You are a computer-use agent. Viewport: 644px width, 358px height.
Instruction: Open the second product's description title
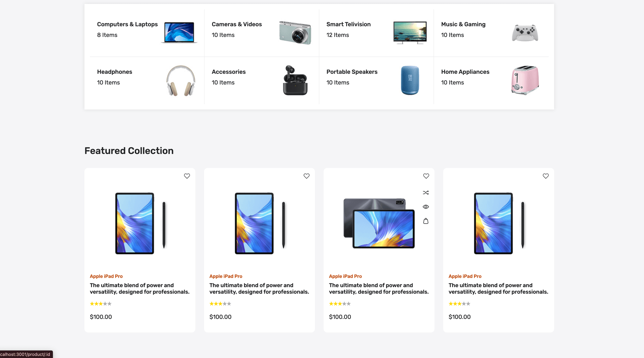(259, 288)
